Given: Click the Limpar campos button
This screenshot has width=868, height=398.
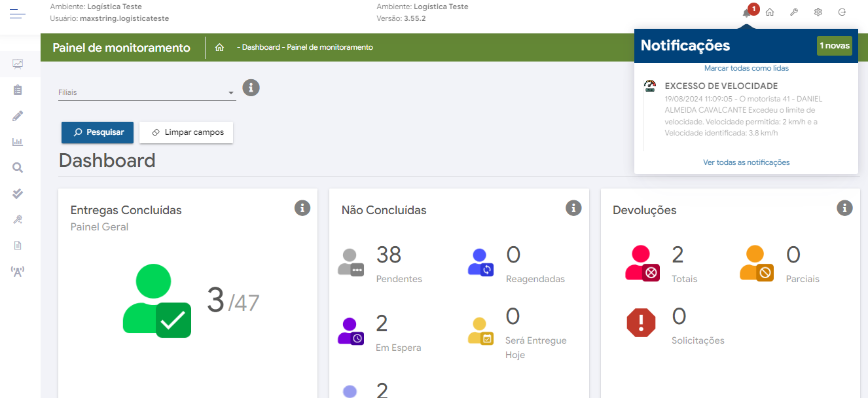Looking at the screenshot, I should click(x=187, y=132).
